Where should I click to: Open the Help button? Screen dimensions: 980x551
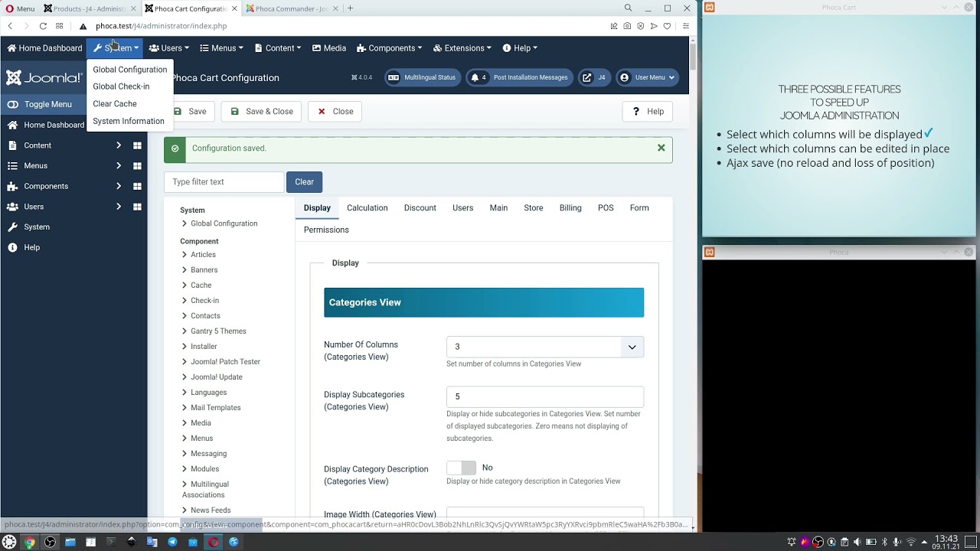648,112
